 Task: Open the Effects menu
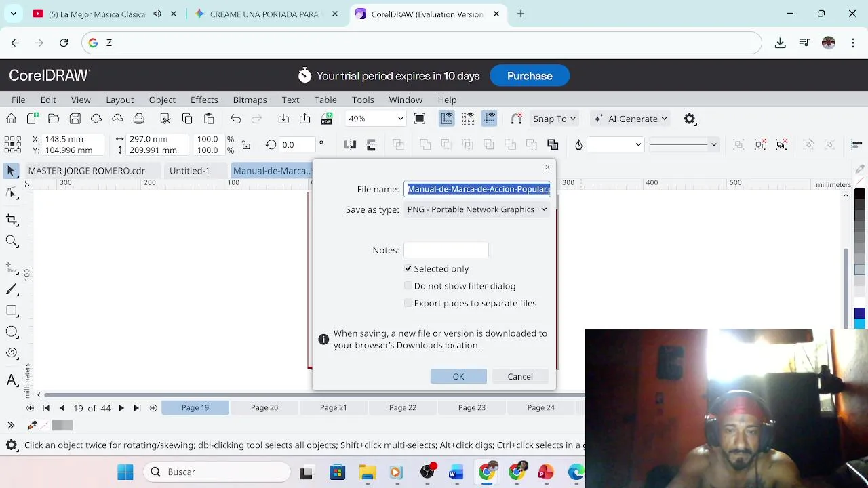coord(204,100)
